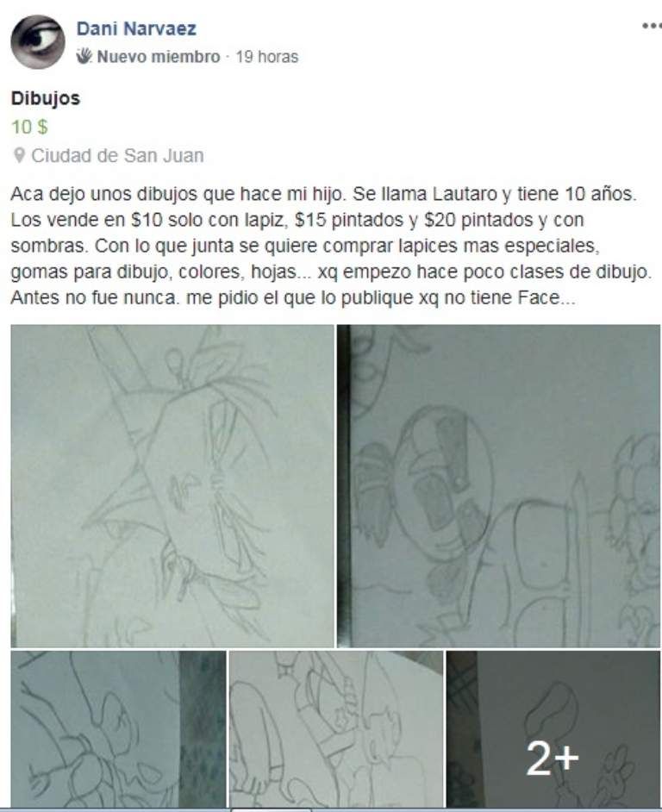The width and height of the screenshot is (662, 812).
Task: Click the location pin icon
Action: (19, 155)
